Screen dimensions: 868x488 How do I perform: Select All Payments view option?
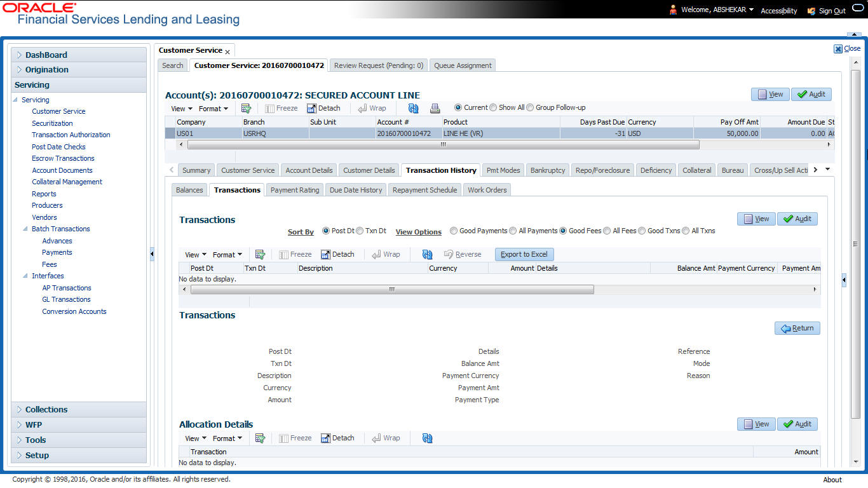pos(513,231)
